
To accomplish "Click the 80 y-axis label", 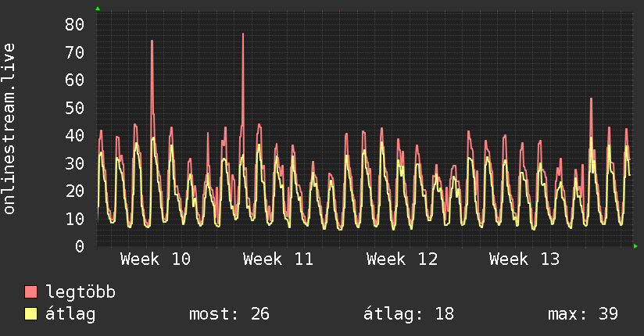I will 74,25.
